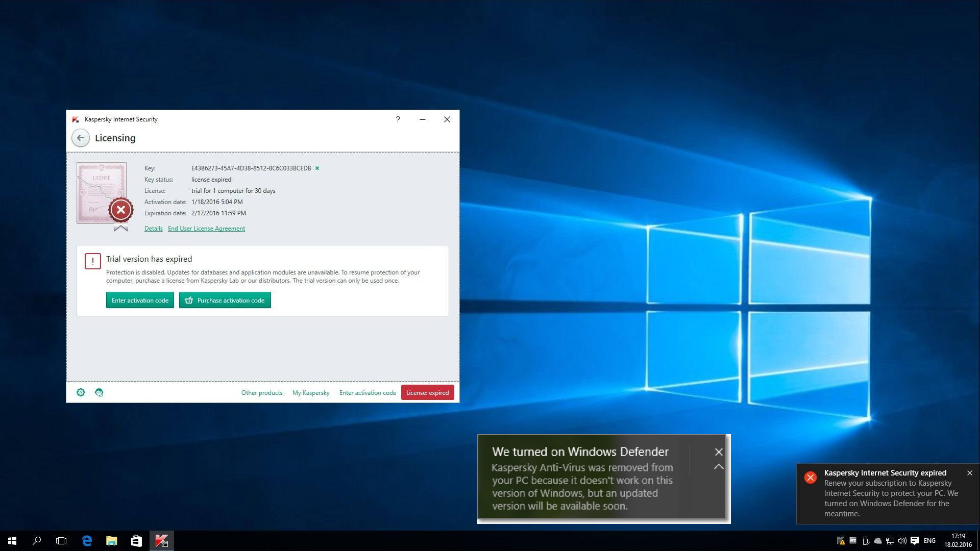The width and height of the screenshot is (980, 551).
Task: Close Kaspersky expired toast notification
Action: 969,473
